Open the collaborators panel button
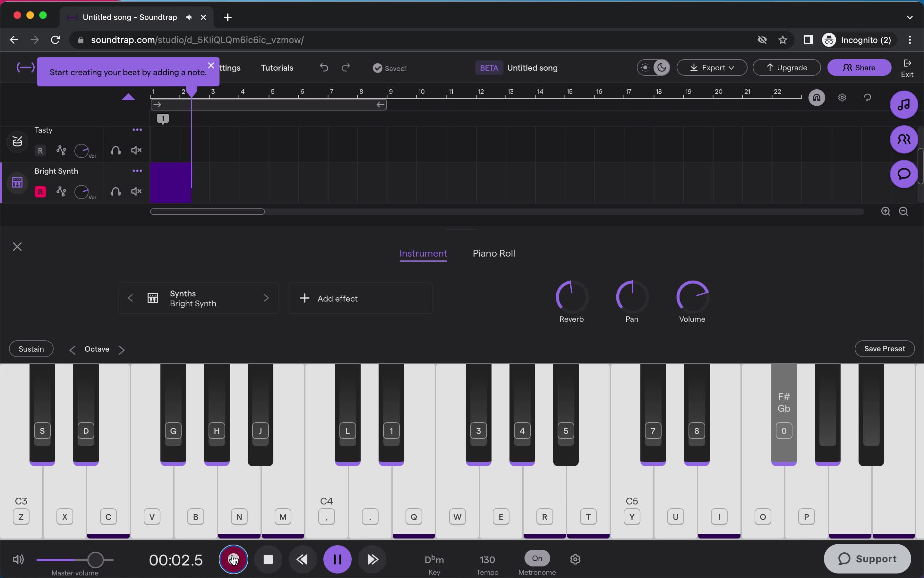The image size is (924, 578). coord(904,139)
